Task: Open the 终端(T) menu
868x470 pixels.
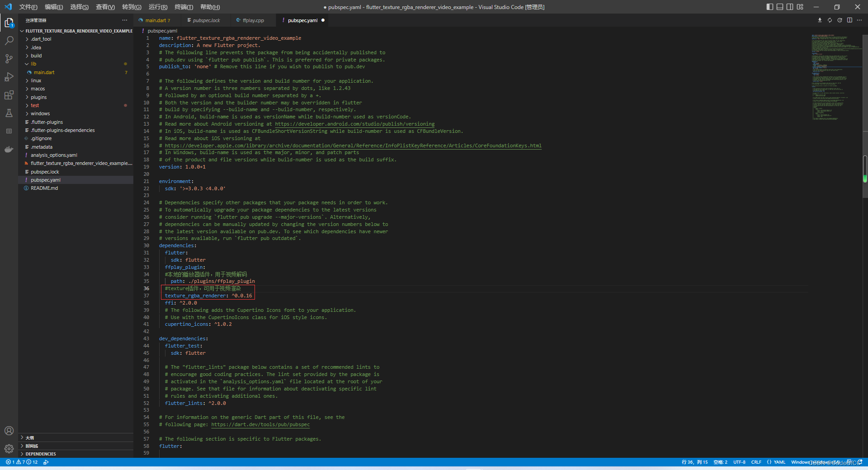Action: 184,7
